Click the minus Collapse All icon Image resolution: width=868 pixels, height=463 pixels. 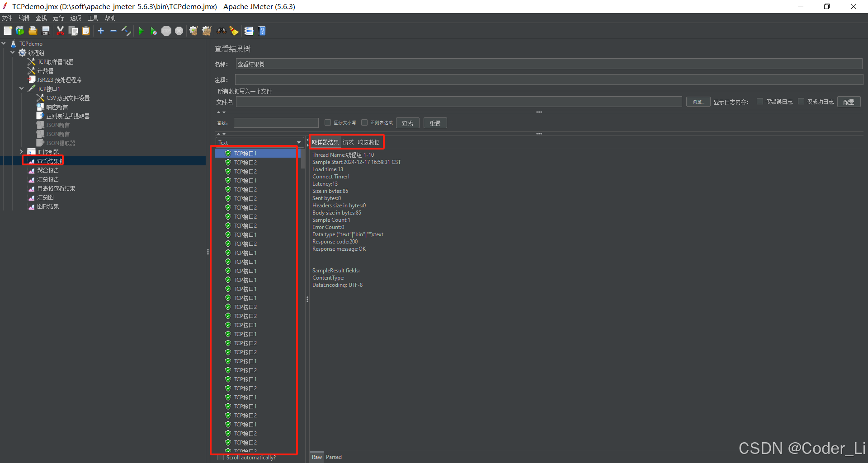point(113,31)
